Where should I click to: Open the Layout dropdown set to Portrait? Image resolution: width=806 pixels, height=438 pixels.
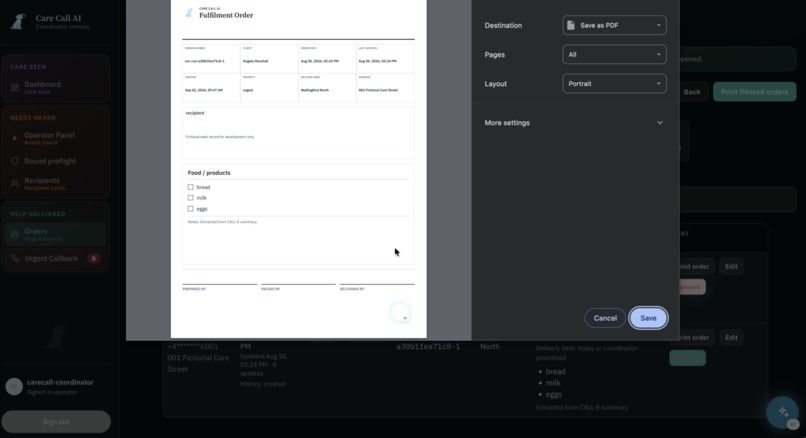[x=614, y=84]
